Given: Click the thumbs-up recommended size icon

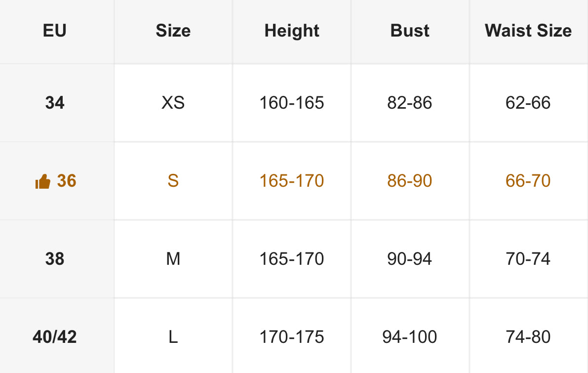Looking at the screenshot, I should pos(43,182).
